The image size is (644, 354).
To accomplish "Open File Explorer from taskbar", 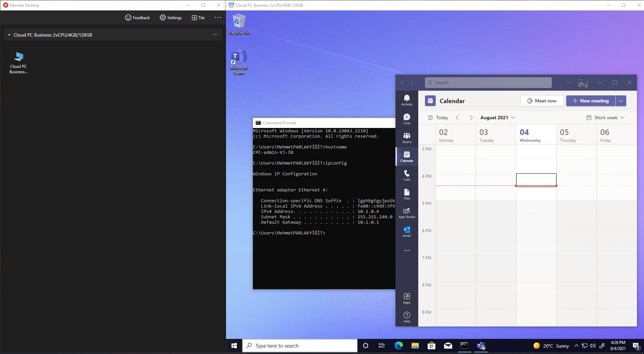I will click(x=415, y=346).
